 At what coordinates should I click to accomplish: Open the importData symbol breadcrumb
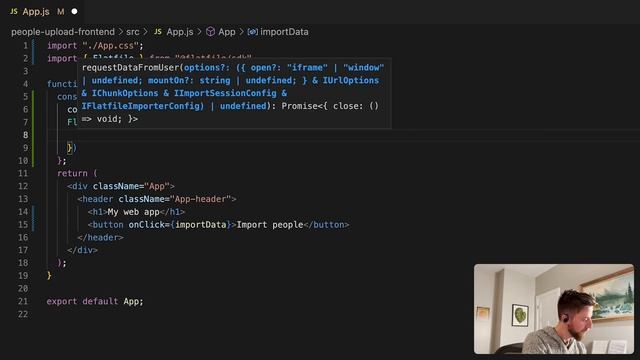pos(284,32)
